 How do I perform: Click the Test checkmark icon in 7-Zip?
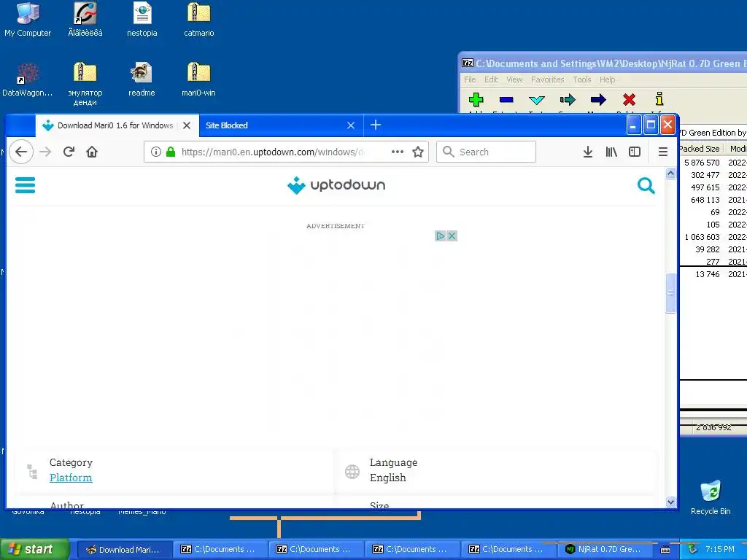tap(537, 100)
